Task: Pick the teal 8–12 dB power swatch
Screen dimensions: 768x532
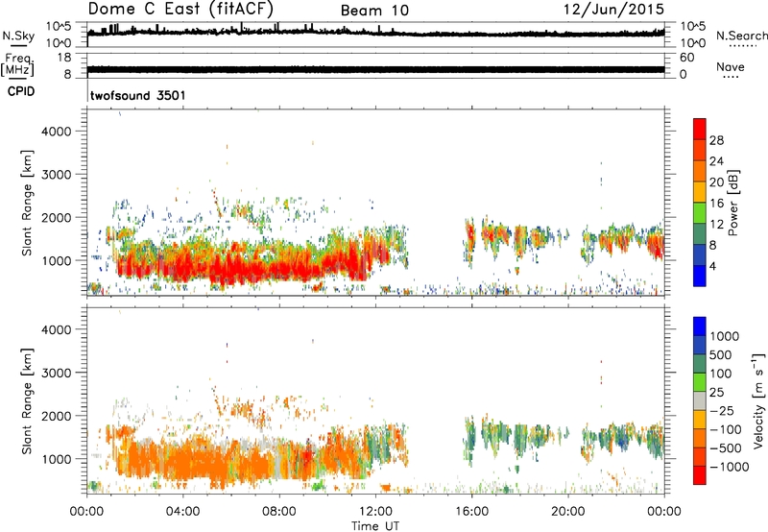Action: (700, 233)
